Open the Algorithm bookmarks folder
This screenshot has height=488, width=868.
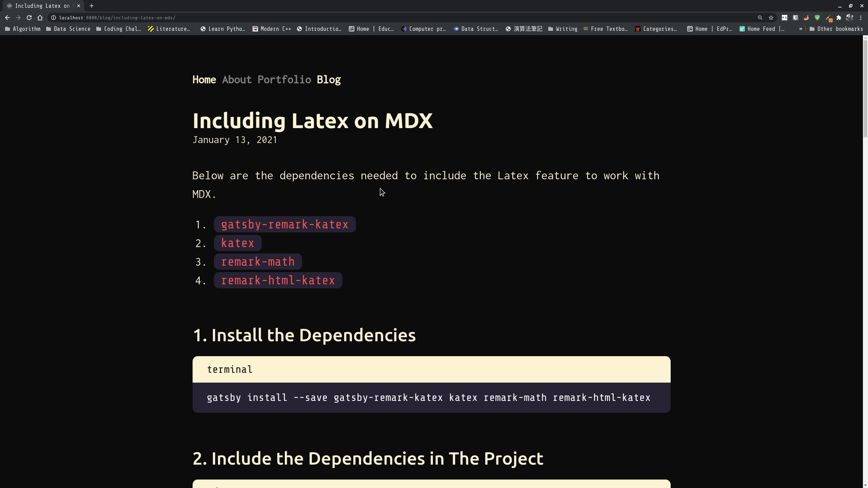click(23, 29)
